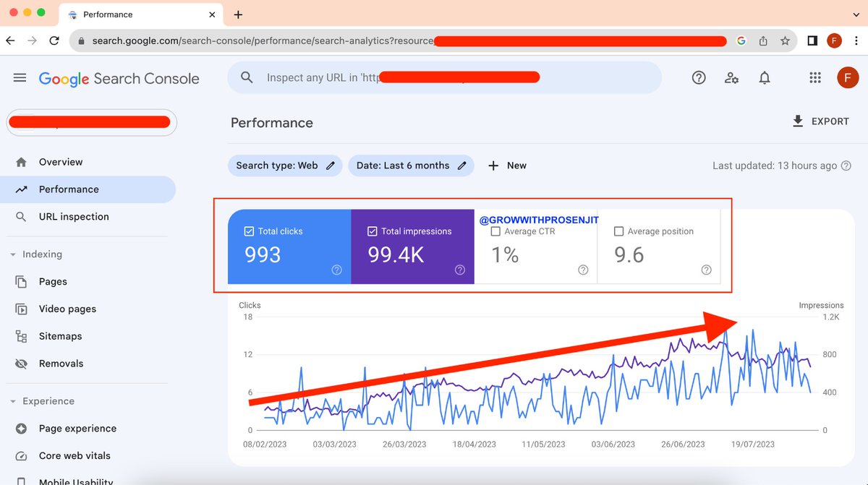
Task: Click the Last updated: 13 hours ago text
Action: coord(775,166)
